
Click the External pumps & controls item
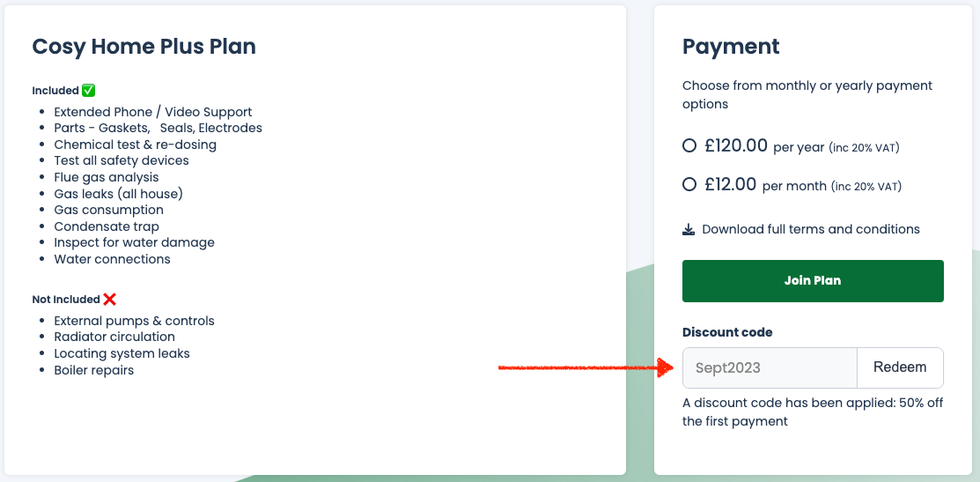pyautogui.click(x=134, y=321)
